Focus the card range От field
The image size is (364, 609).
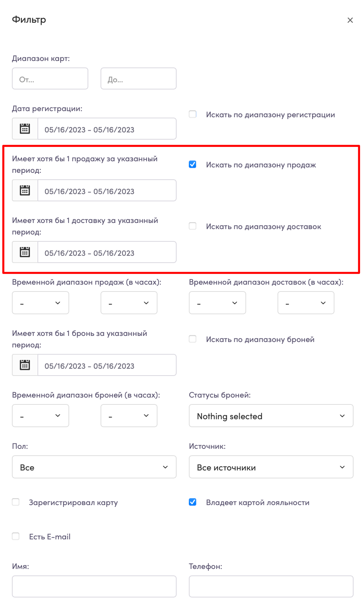pos(50,79)
